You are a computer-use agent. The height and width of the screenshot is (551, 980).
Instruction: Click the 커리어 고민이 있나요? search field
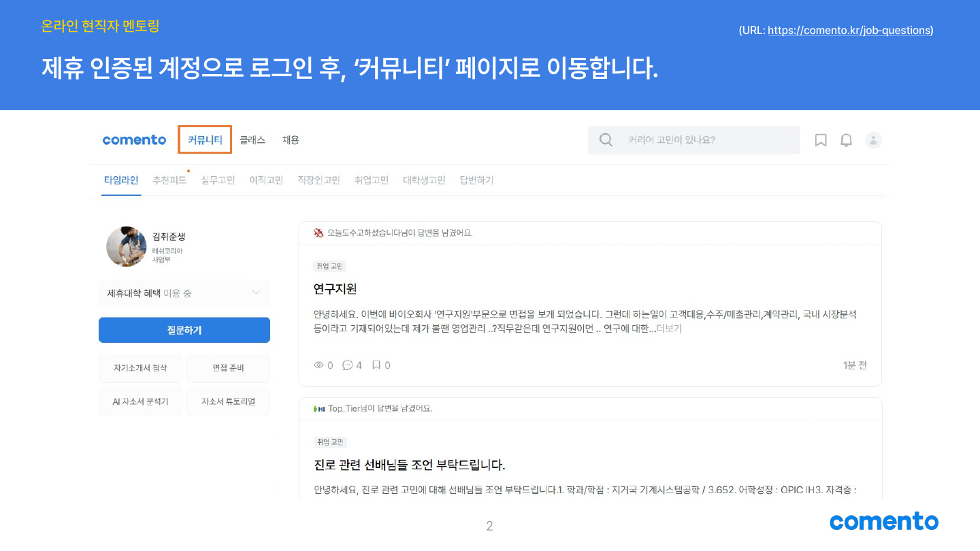pos(708,140)
